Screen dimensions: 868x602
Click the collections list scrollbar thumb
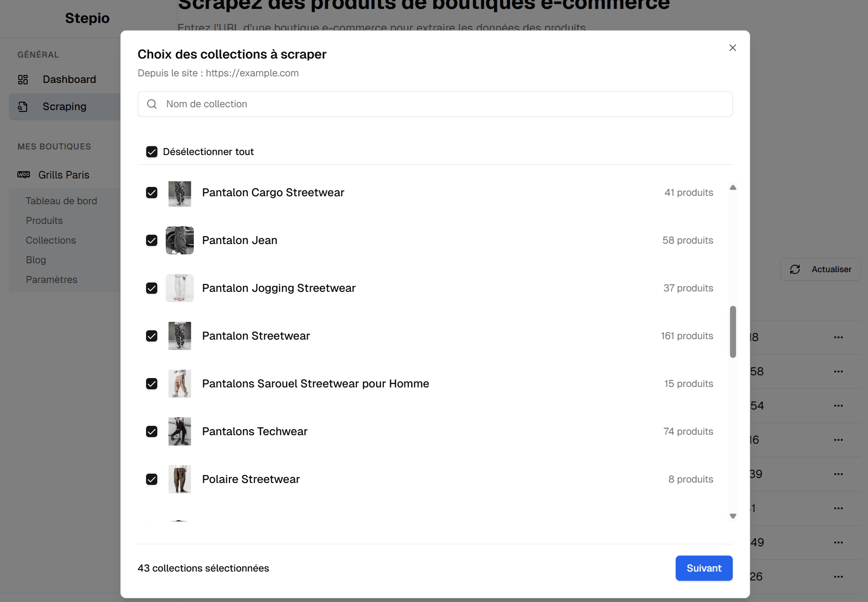click(x=733, y=332)
